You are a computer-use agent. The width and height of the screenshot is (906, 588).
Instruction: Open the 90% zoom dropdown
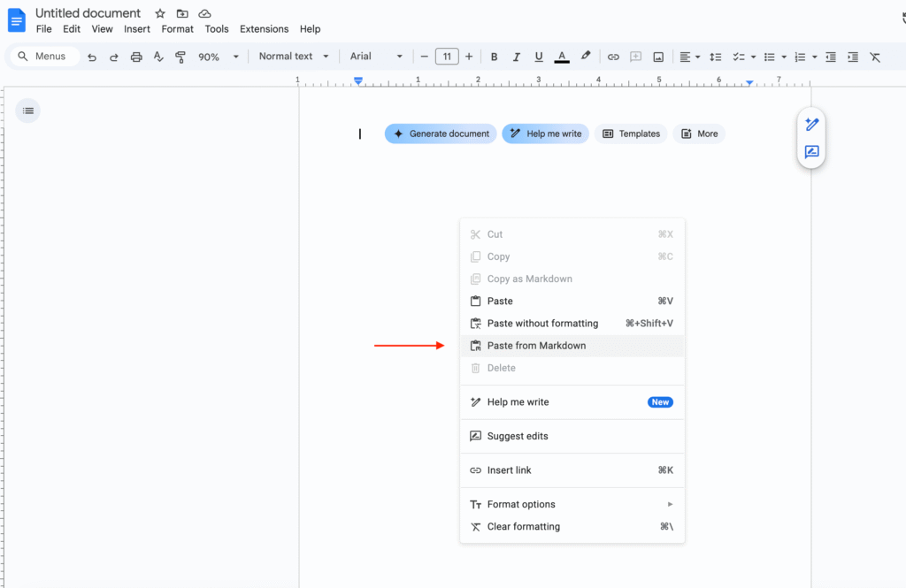coord(219,57)
